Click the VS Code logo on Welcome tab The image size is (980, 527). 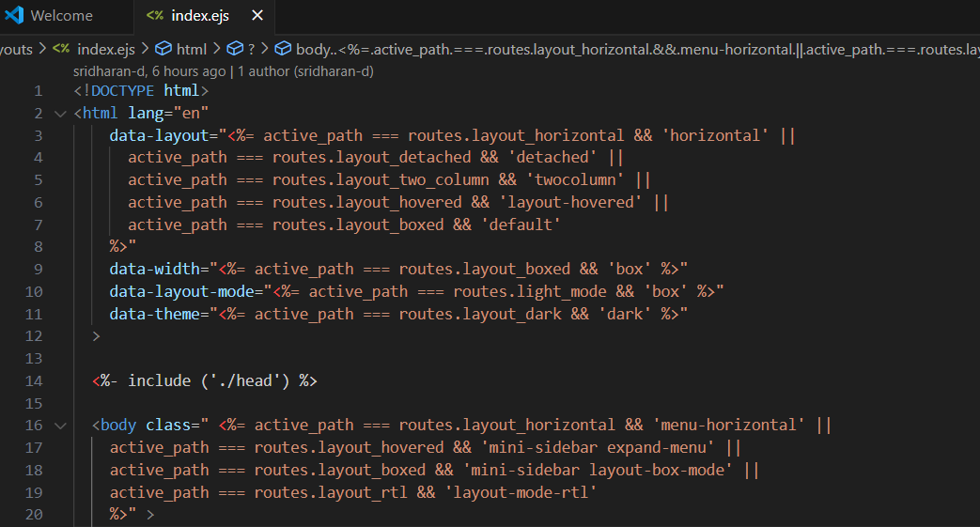click(13, 16)
